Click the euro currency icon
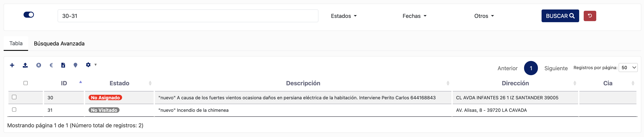The height and width of the screenshot is (137, 644). (x=51, y=65)
